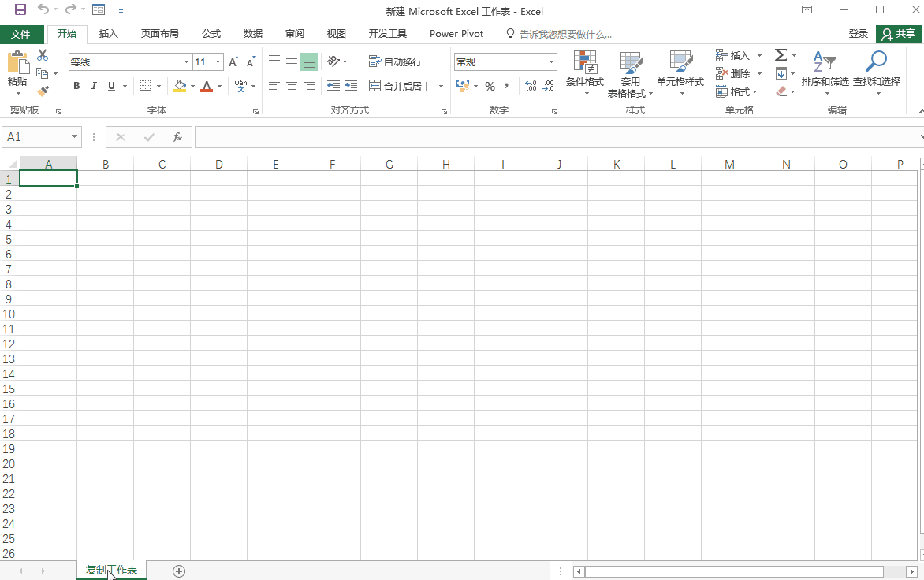Decrease decimal places

click(549, 86)
